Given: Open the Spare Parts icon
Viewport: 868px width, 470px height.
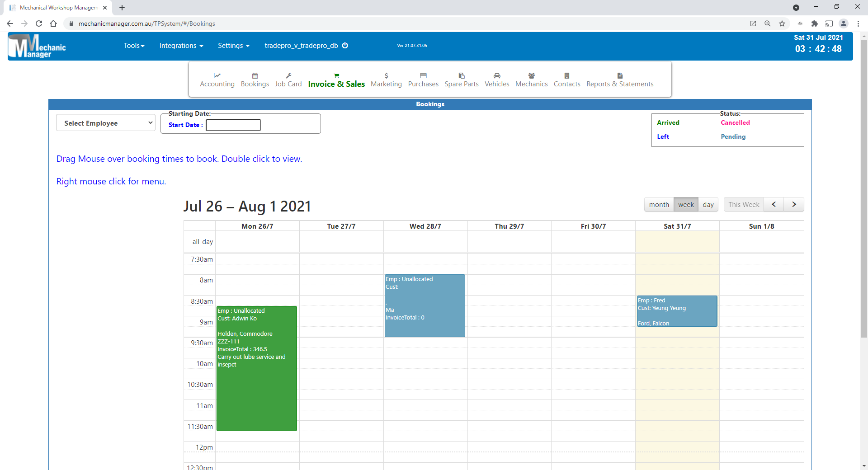Looking at the screenshot, I should [461, 79].
